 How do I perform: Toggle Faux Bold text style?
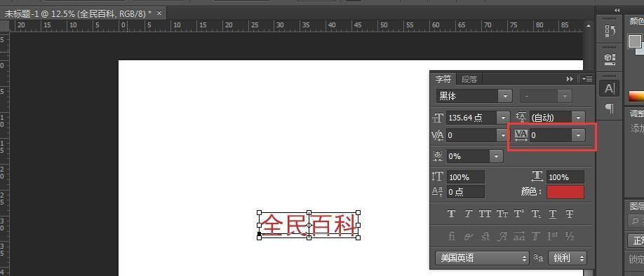click(x=451, y=214)
